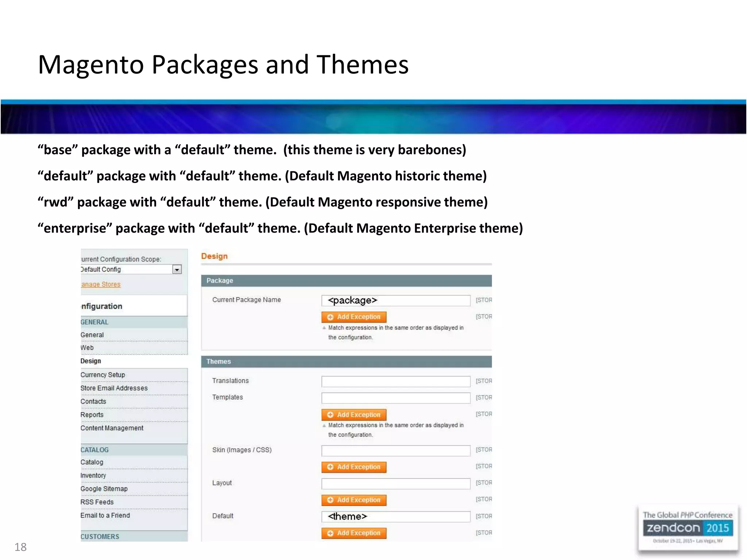747x560 pixels.
Task: Open the Inventory configuration section
Action: coord(93,475)
